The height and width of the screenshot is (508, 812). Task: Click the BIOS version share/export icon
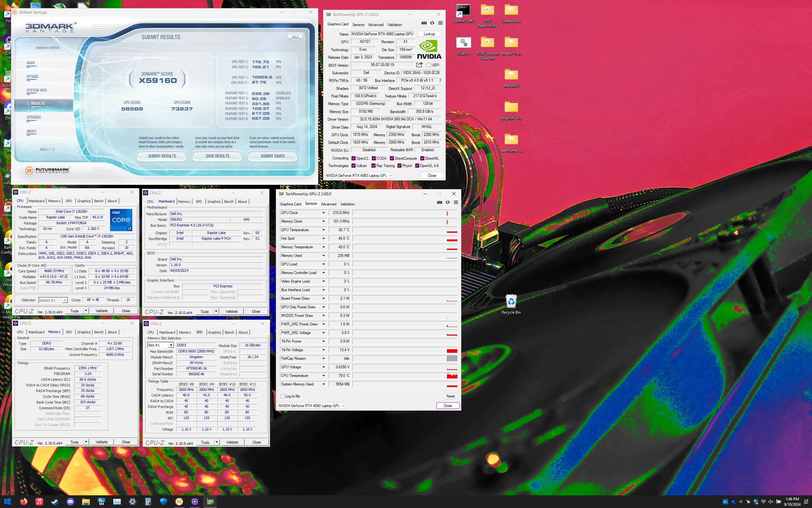419,65
